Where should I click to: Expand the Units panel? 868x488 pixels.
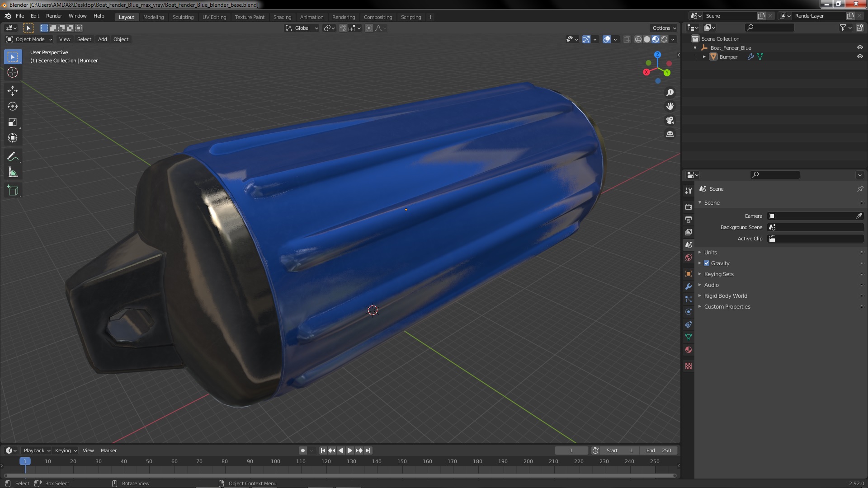click(x=710, y=253)
